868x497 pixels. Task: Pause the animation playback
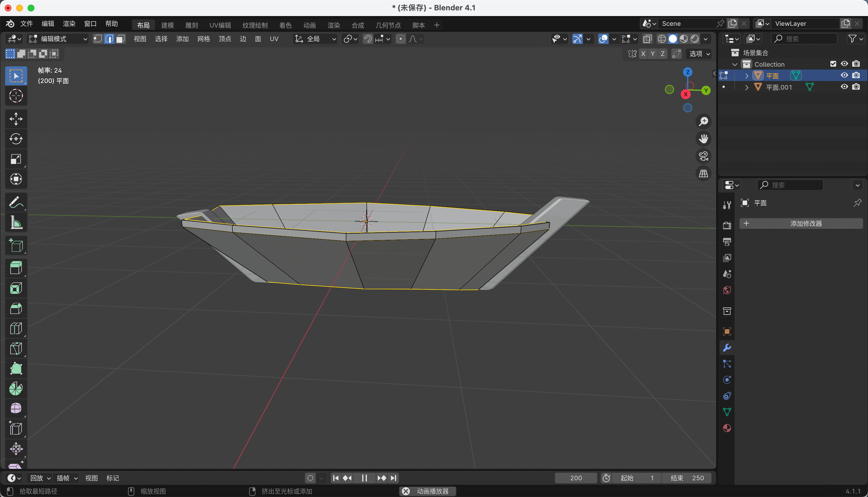click(364, 478)
